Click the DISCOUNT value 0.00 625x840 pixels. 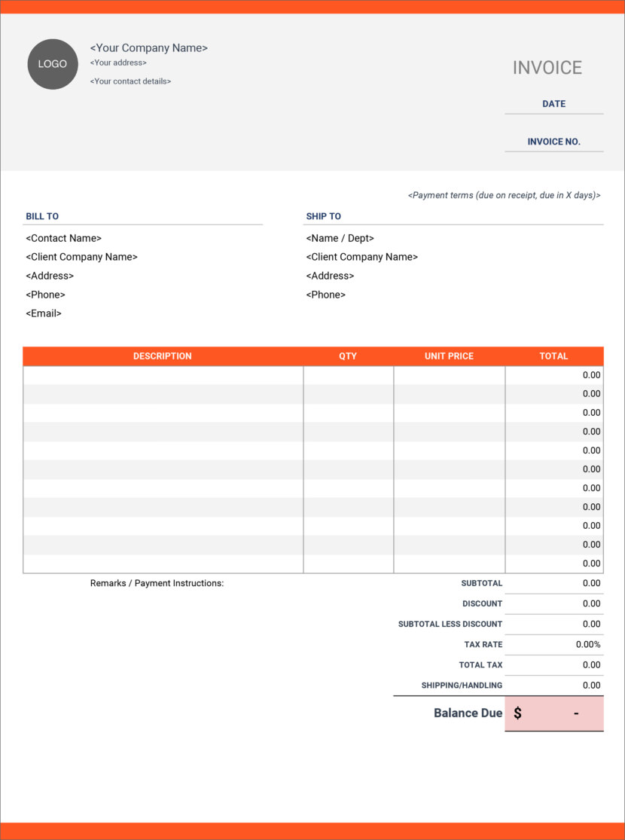591,603
